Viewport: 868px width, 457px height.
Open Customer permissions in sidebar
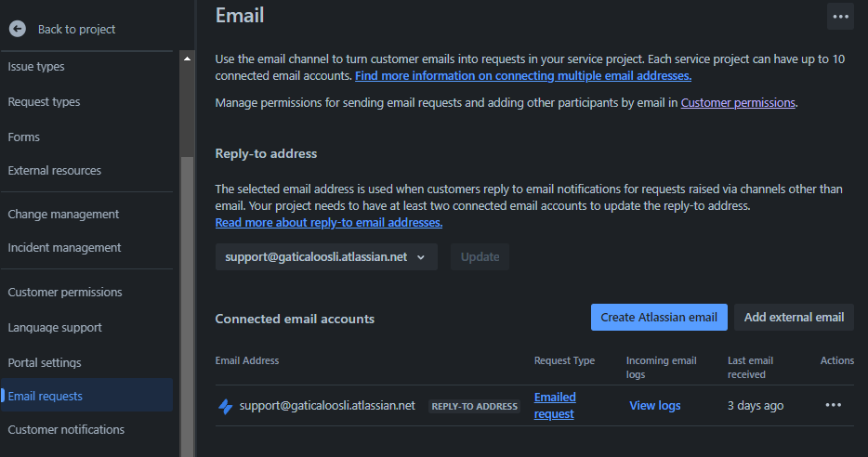click(65, 292)
